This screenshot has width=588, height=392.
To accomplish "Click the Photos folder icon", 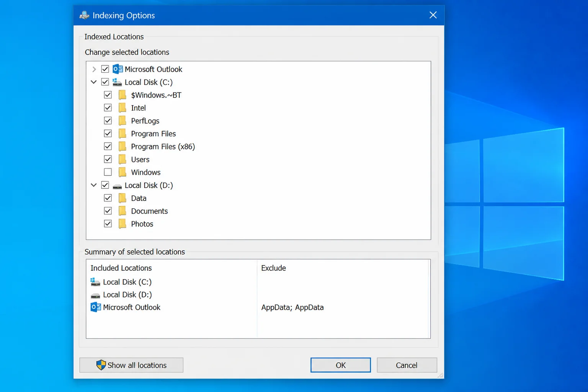I will [x=122, y=224].
